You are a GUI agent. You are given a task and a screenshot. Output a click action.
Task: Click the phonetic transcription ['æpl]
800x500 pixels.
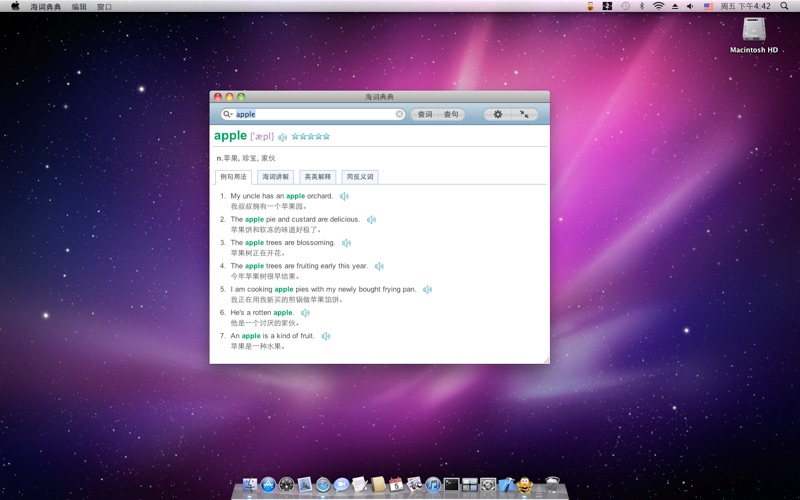[x=262, y=136]
